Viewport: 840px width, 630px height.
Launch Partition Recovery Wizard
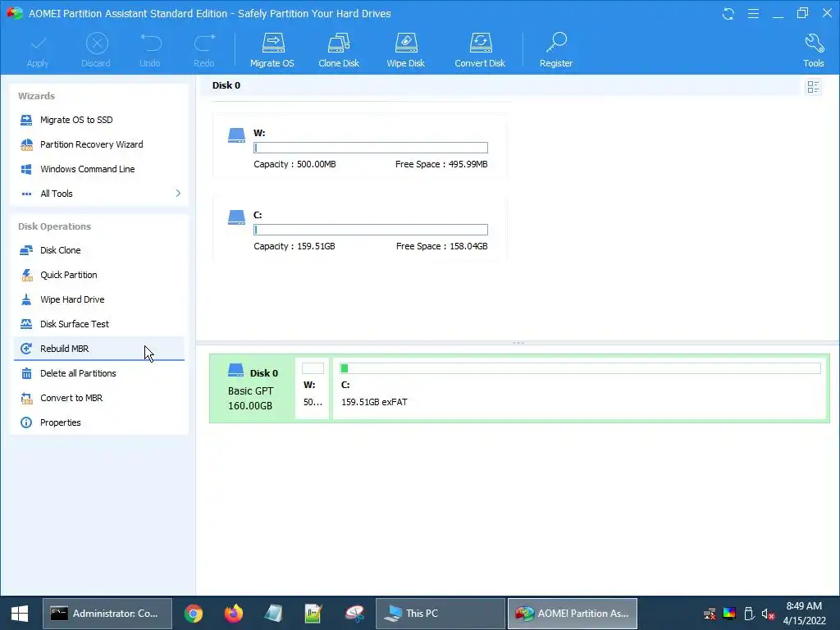click(98, 144)
